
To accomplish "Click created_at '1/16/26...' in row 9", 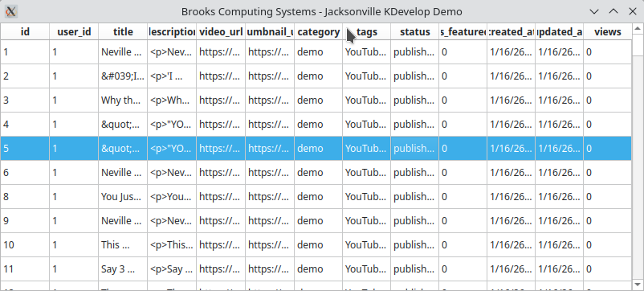I will point(511,221).
